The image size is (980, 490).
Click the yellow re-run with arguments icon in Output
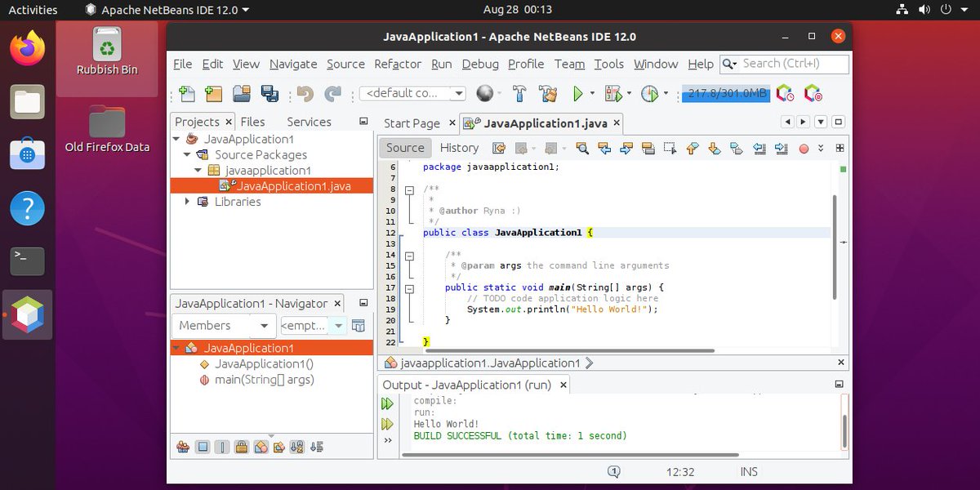[x=387, y=424]
